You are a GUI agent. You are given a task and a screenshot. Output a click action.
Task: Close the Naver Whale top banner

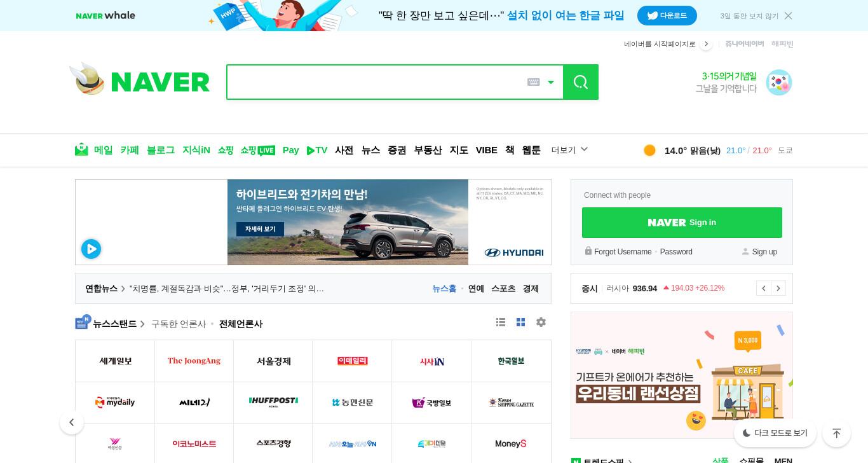788,16
